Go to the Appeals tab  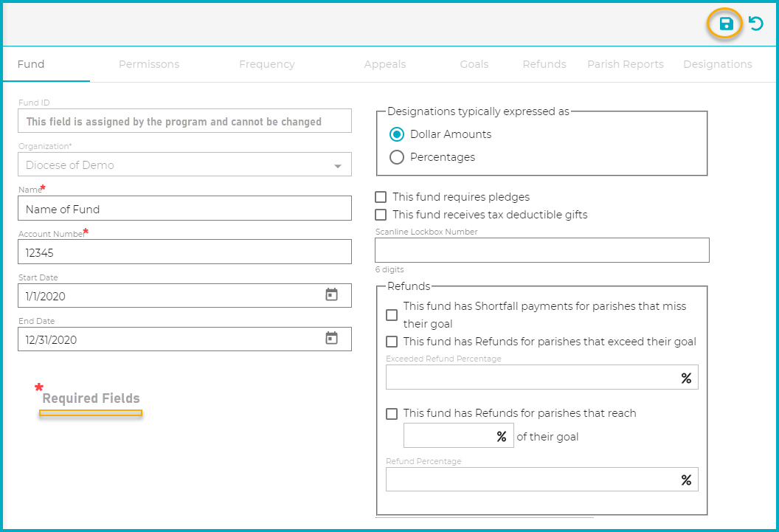(x=385, y=64)
